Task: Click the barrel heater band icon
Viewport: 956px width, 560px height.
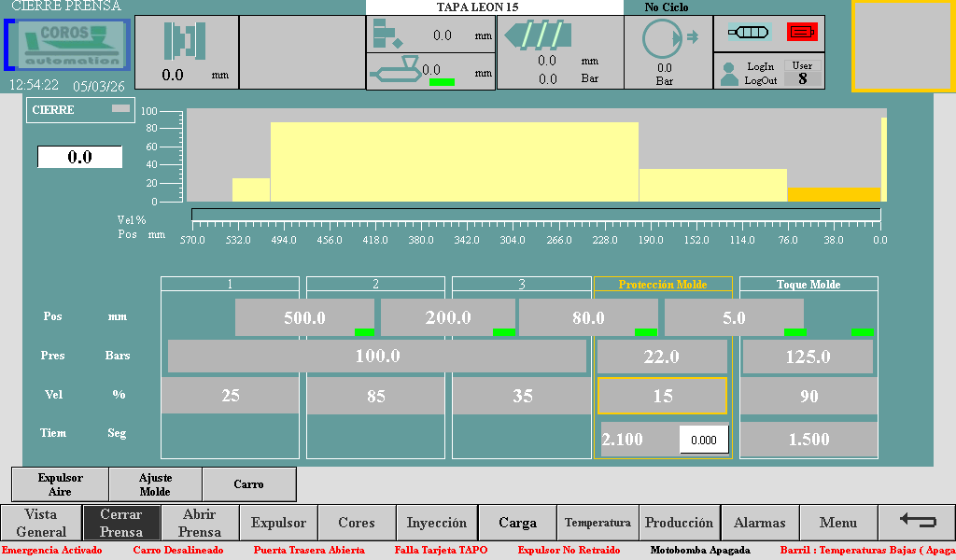Action: pos(748,32)
